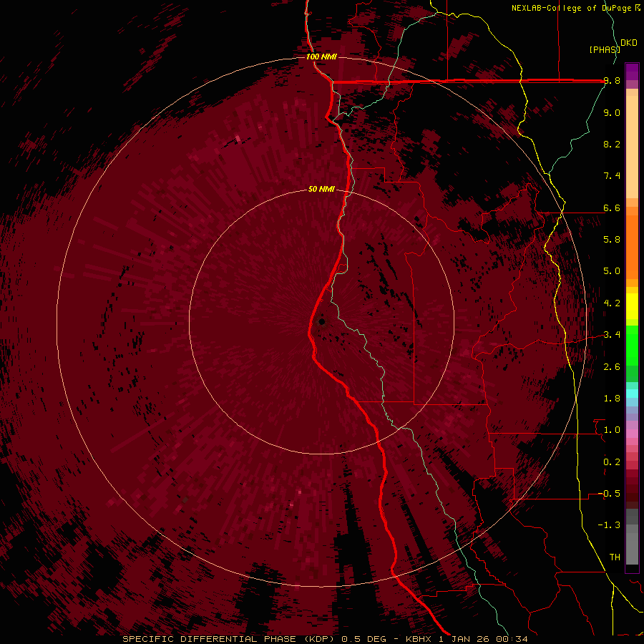
Task: Click the 1.8 value on the scale
Action: tap(612, 399)
